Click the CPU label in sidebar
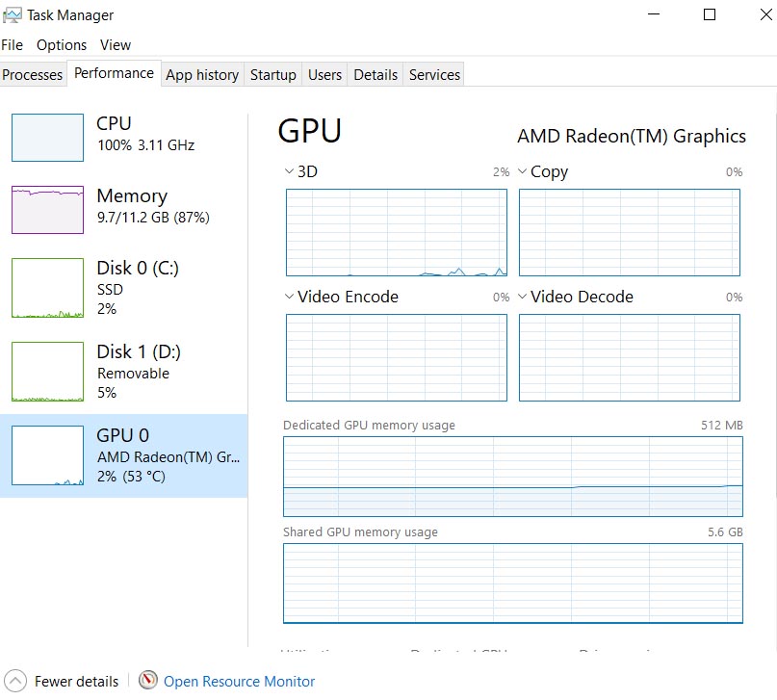Viewport: 777px width, 700px height. 114,123
